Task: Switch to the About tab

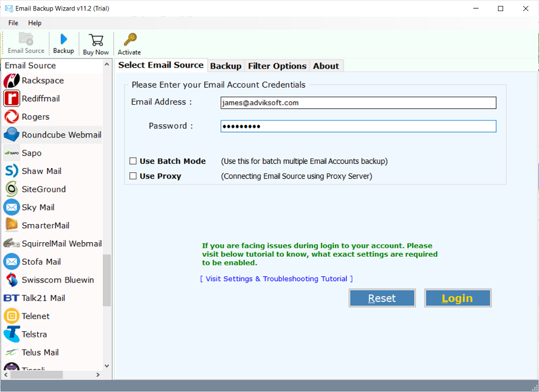Action: 326,66
